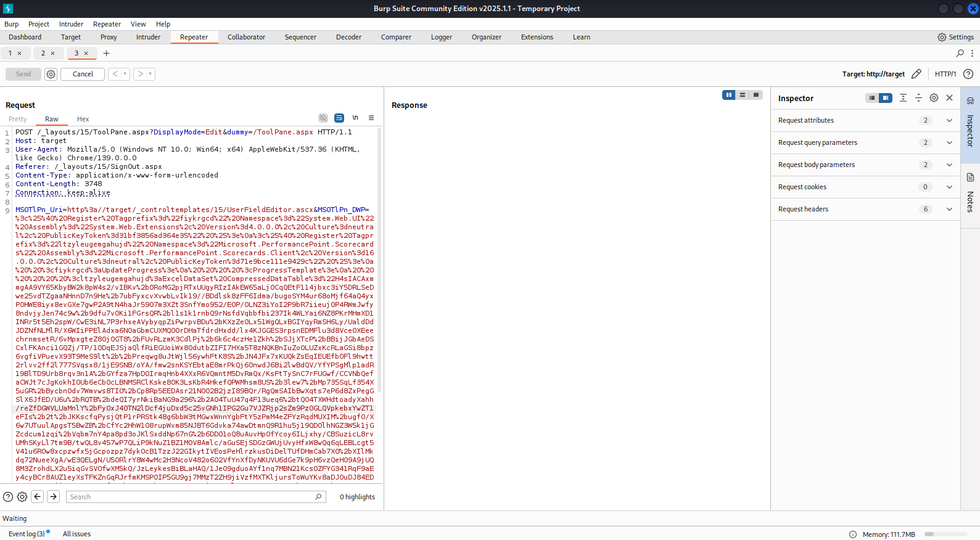Dock Inspector panel to the left
980x540 pixels.
pyautogui.click(x=871, y=98)
